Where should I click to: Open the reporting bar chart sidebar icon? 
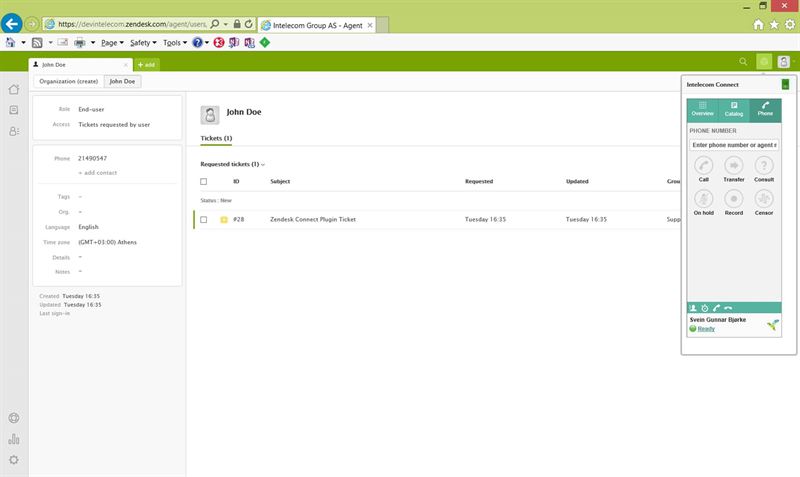coord(14,439)
